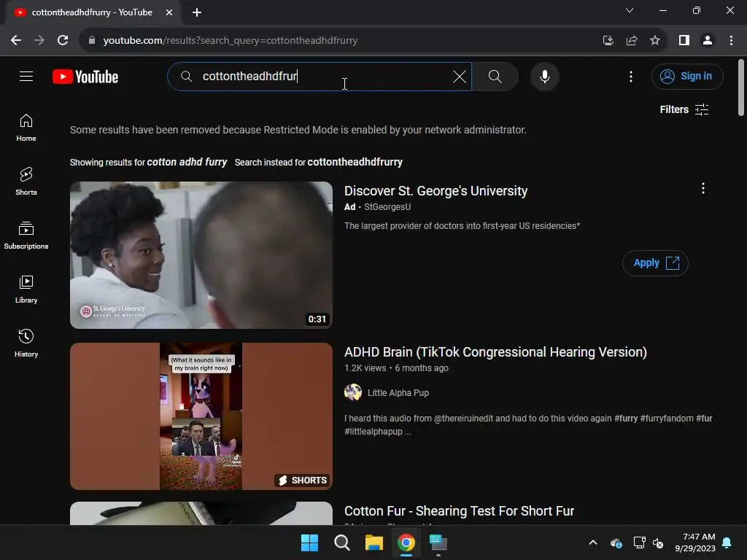This screenshot has width=747, height=560.
Task: Open St. George's University ad thumbnail
Action: point(201,254)
